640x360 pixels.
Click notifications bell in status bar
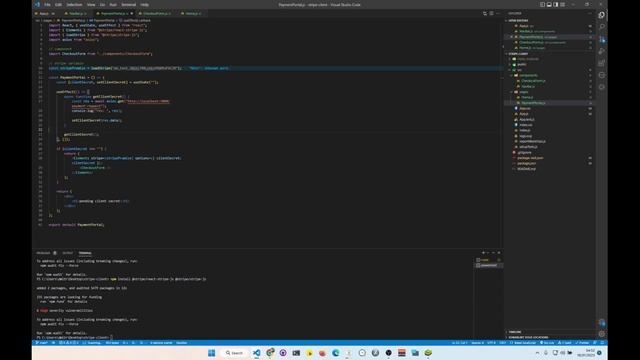click(x=602, y=343)
